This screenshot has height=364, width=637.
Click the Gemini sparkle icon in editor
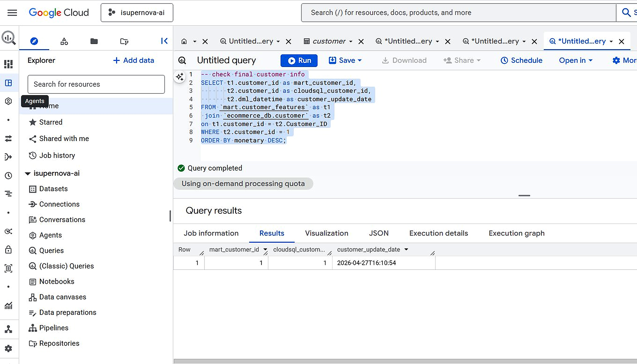(180, 77)
